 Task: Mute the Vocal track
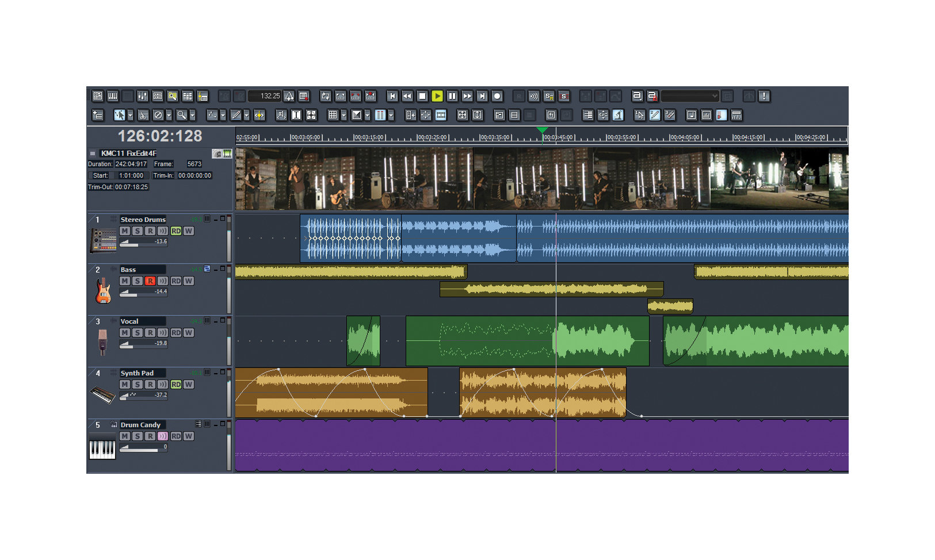(125, 333)
